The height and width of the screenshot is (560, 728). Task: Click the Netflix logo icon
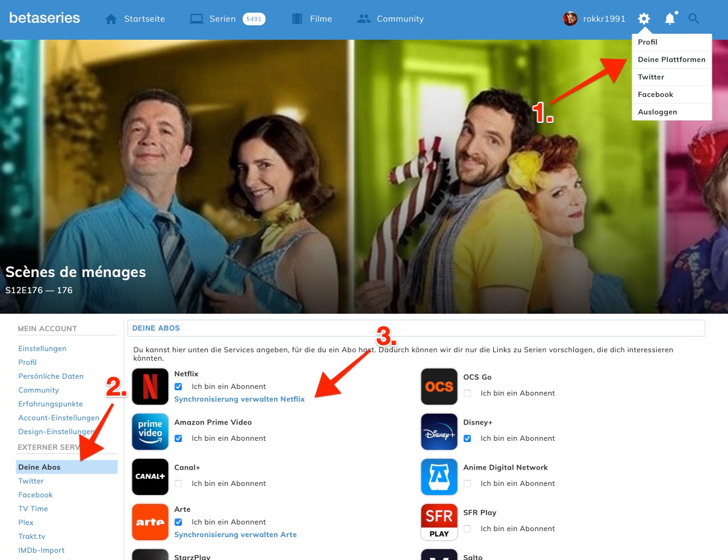click(150, 387)
